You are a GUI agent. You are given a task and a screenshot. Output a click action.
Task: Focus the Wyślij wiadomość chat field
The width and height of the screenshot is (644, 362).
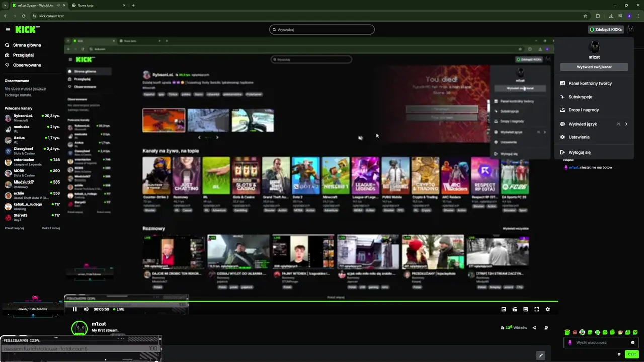click(x=601, y=342)
